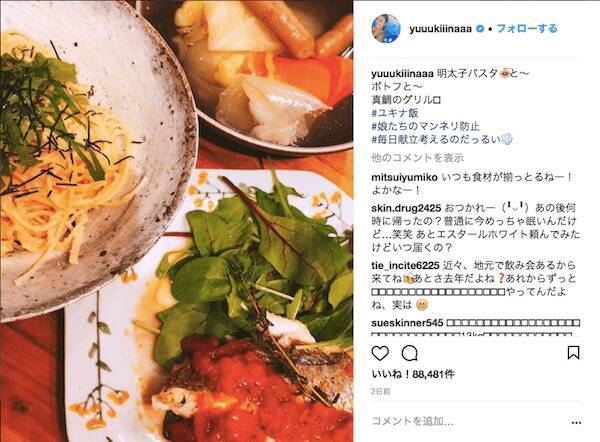
Task: Visit commenter sueskinner545's profile
Action: coord(407,323)
